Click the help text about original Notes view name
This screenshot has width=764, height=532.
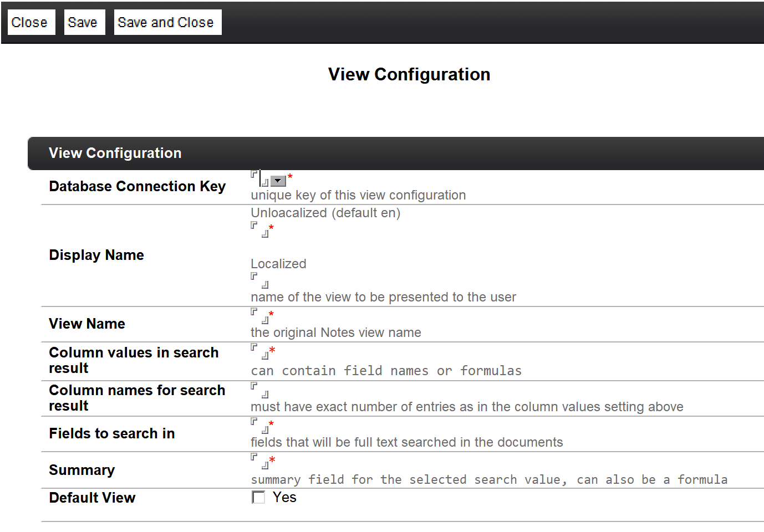335,332
